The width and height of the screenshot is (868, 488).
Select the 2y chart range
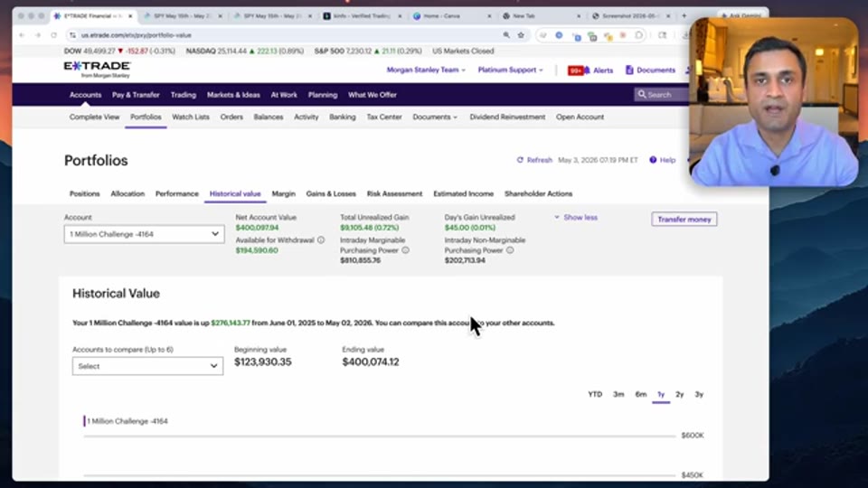click(680, 395)
